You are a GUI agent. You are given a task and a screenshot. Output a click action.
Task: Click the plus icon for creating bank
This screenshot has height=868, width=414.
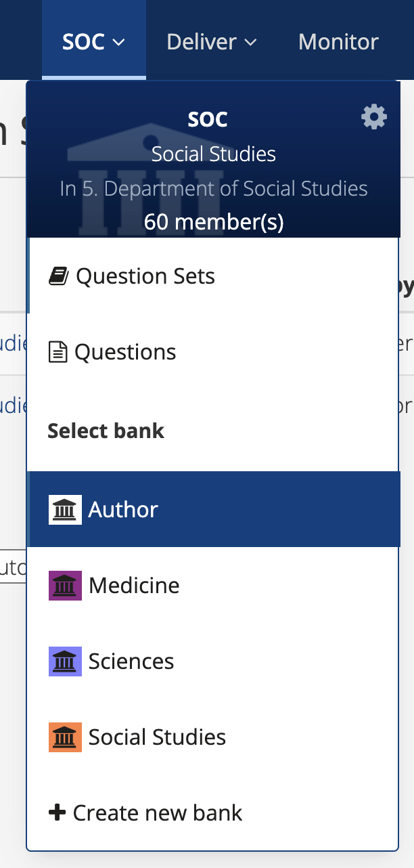[57, 812]
